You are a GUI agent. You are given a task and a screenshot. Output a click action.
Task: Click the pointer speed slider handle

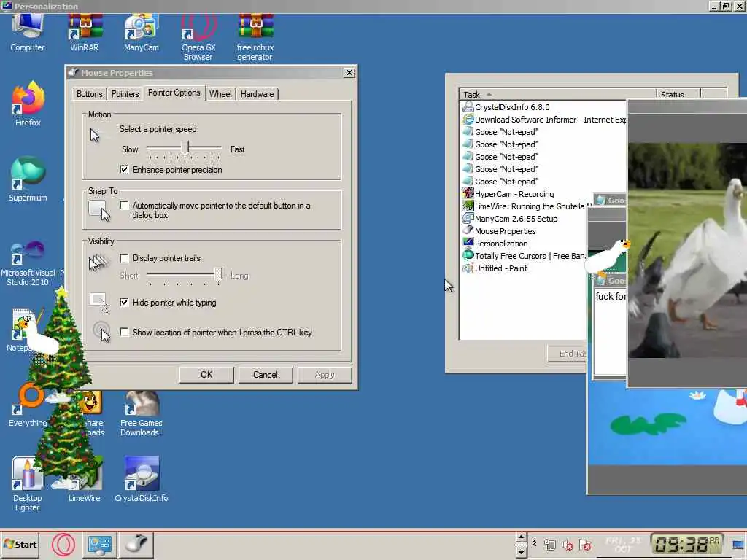(x=185, y=147)
